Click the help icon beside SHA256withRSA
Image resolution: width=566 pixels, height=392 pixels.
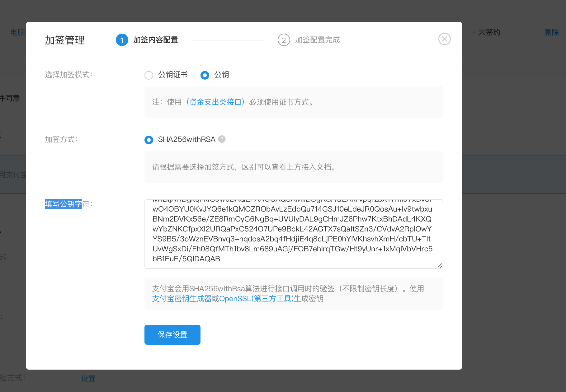point(222,139)
